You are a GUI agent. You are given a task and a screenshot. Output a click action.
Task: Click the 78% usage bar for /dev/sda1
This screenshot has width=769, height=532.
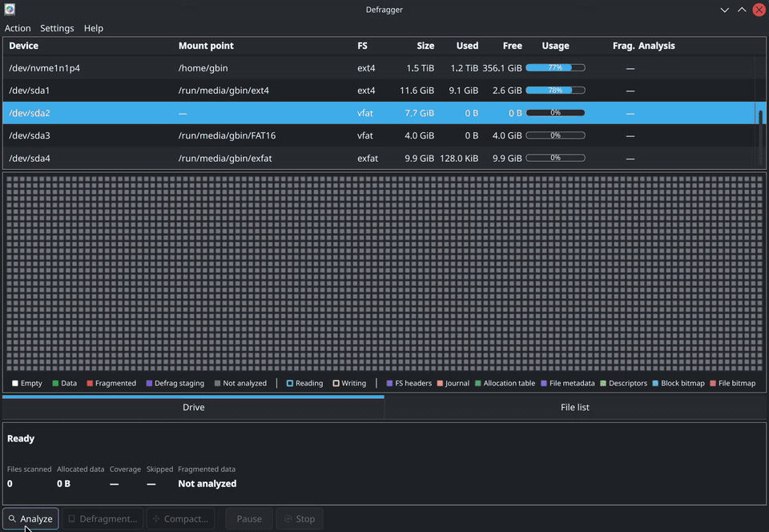coord(555,91)
